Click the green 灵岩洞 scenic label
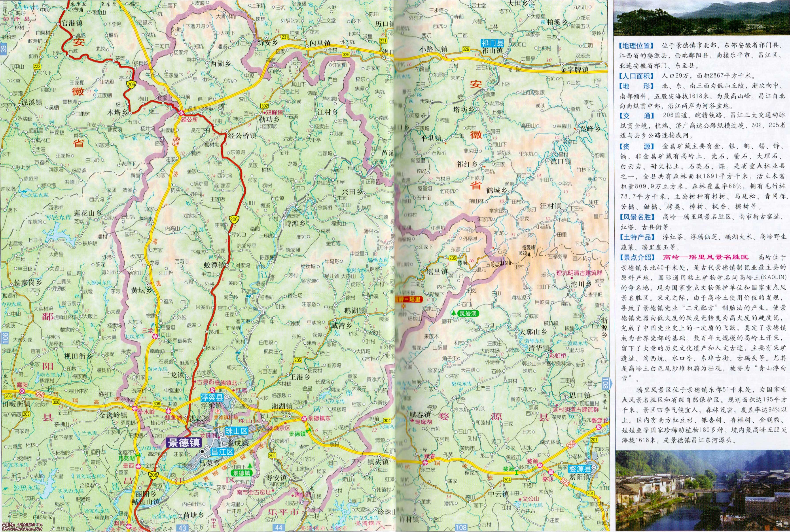 (x=468, y=313)
